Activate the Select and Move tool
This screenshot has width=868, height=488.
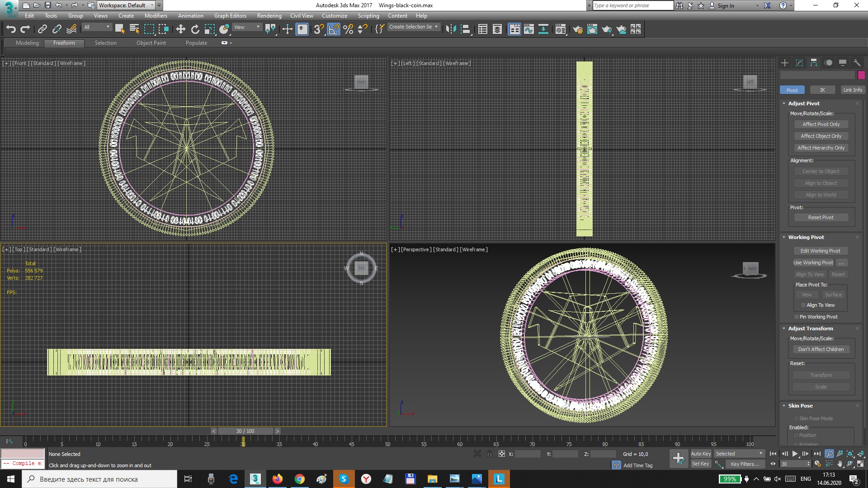[x=180, y=29]
